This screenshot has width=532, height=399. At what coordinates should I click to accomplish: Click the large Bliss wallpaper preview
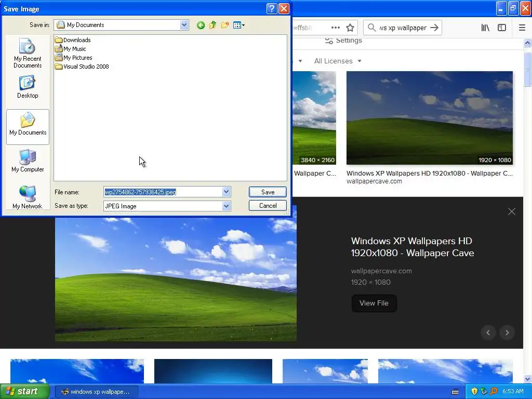click(x=176, y=279)
